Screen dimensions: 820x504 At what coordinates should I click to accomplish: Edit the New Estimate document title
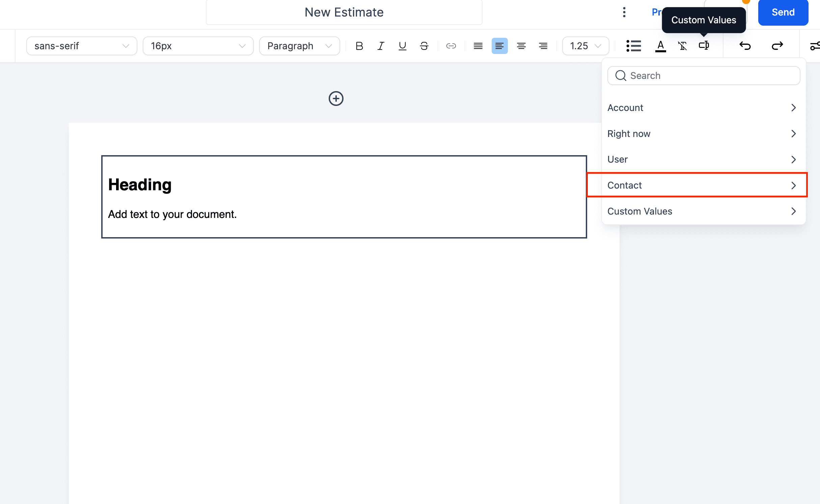pyautogui.click(x=344, y=12)
